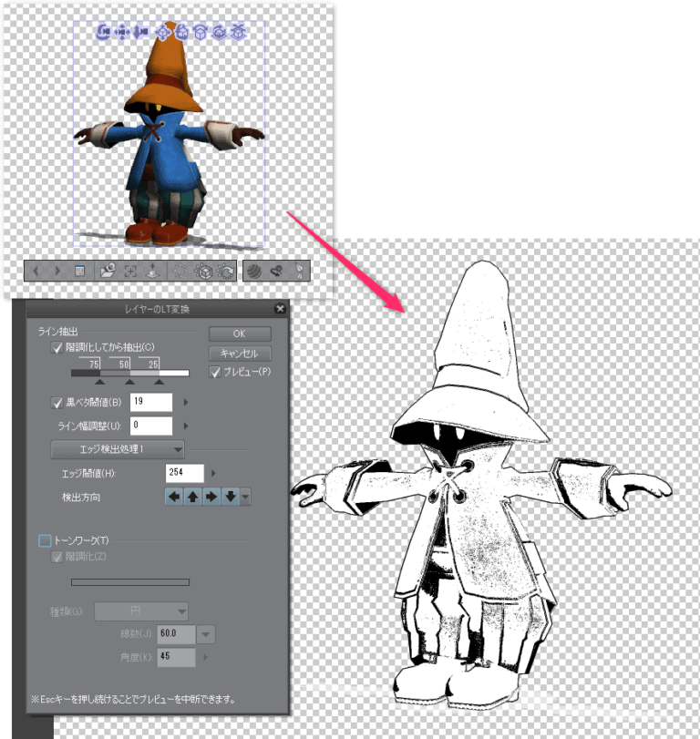Uncheck 階調化してから抽出(C) checkbox
The width and height of the screenshot is (700, 739).
(57, 348)
